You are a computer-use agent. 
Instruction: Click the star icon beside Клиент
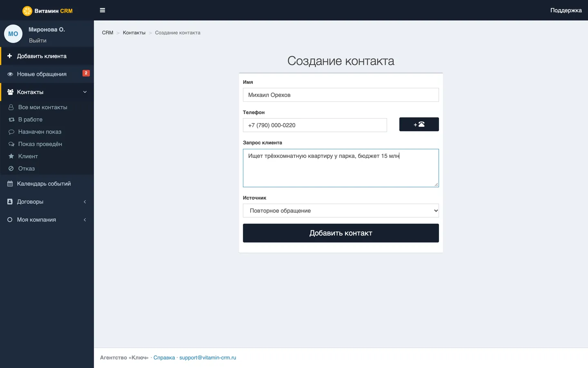11,156
